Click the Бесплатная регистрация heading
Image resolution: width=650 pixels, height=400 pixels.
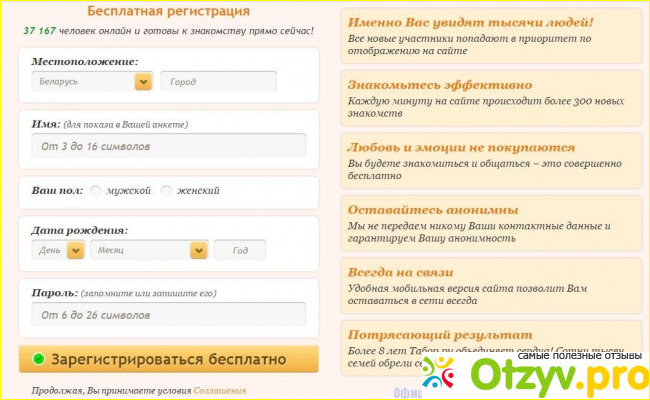click(x=168, y=12)
